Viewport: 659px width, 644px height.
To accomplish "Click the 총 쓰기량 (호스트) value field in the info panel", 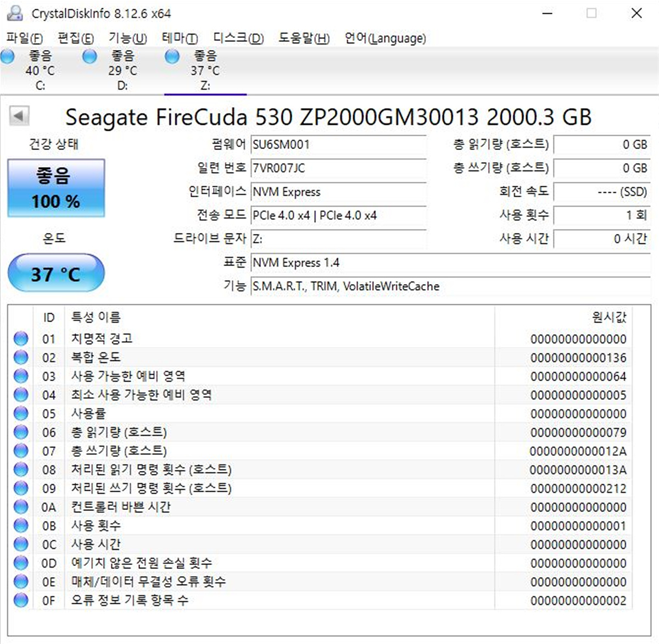I will pyautogui.click(x=602, y=168).
